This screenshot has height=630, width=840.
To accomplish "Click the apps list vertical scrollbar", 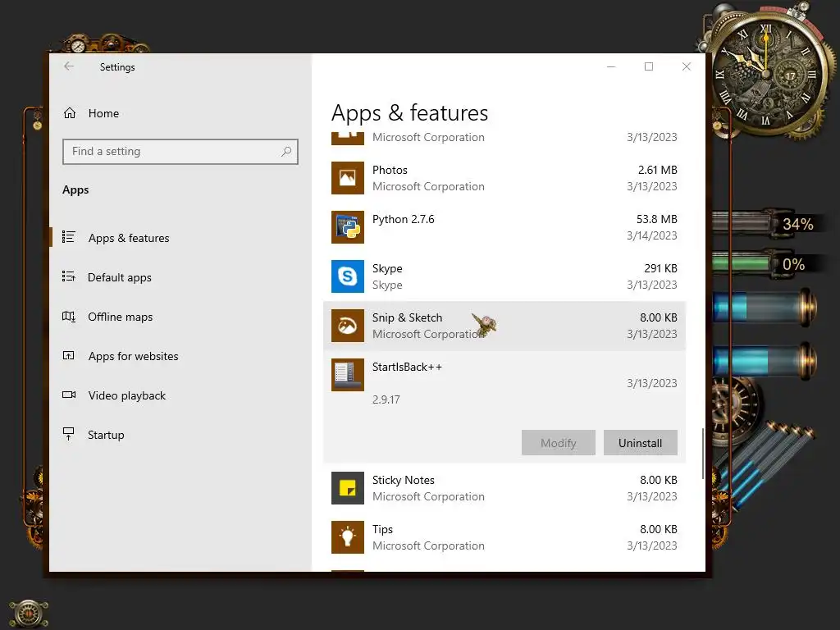I will click(x=703, y=453).
